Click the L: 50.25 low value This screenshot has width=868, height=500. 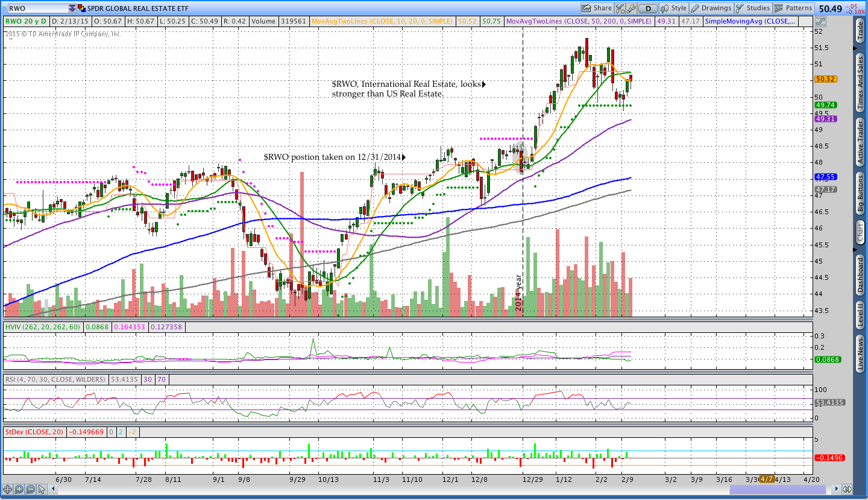pyautogui.click(x=173, y=21)
